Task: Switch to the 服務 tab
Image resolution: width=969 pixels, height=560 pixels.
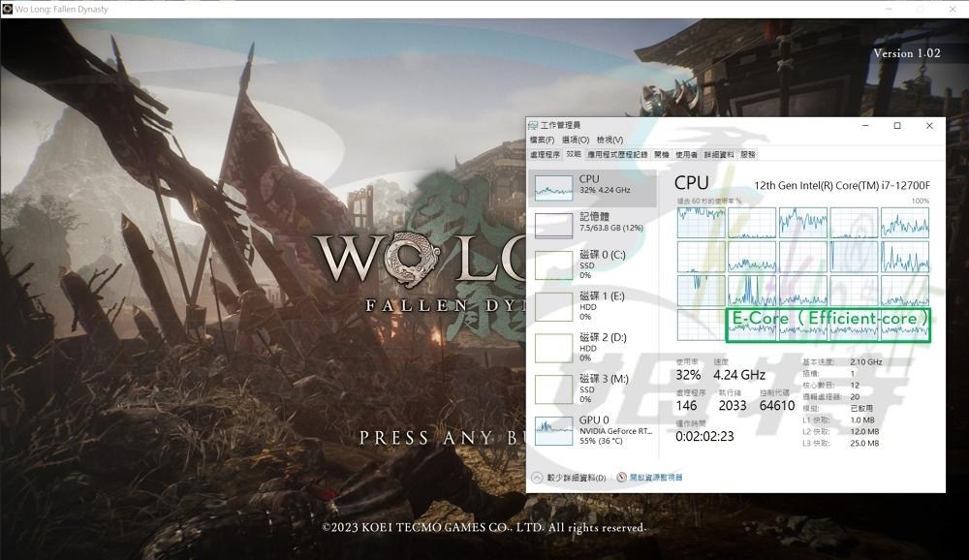Action: coord(748,154)
